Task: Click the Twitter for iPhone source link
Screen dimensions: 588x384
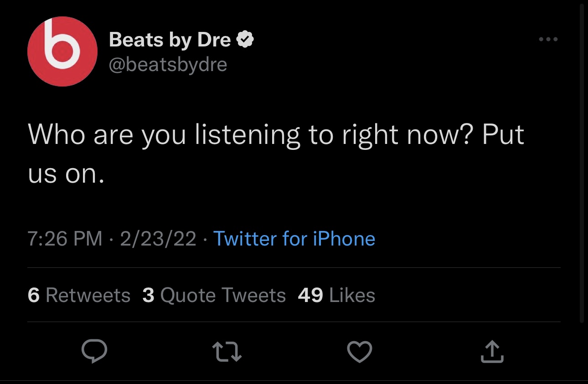Action: click(294, 239)
